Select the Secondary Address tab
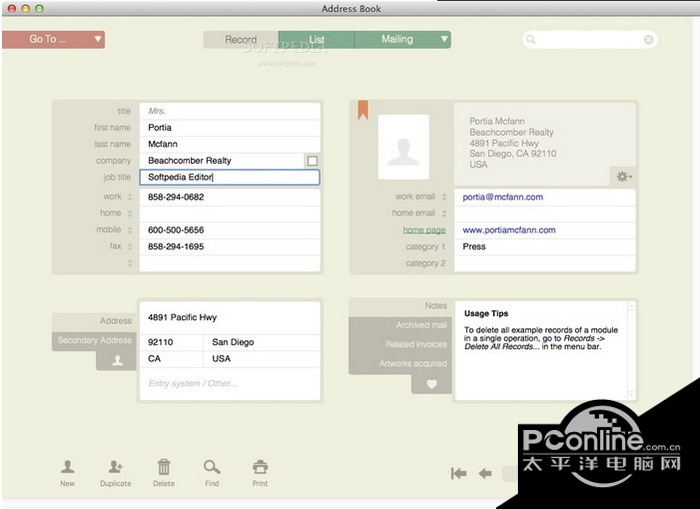Viewport: 700px width, 509px height. (x=94, y=341)
